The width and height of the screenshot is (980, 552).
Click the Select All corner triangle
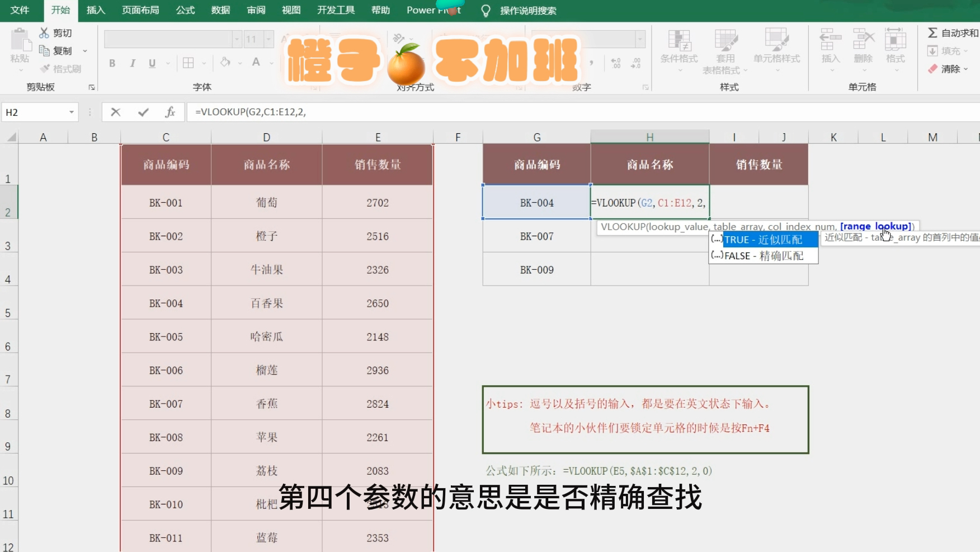point(11,137)
